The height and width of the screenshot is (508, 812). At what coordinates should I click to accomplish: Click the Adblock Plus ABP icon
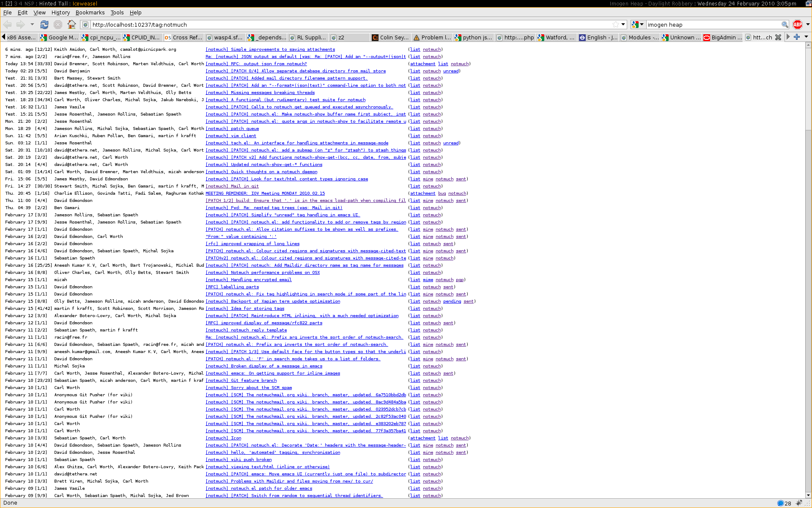pyautogui.click(x=798, y=25)
